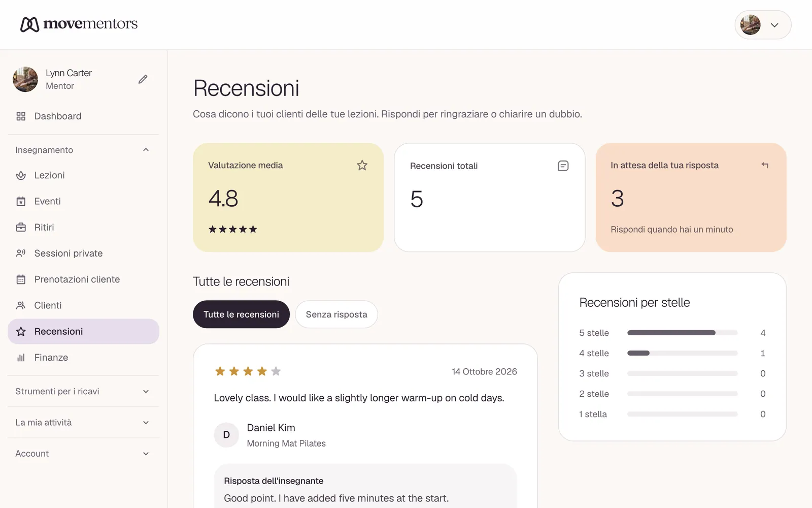Click the Dashboard grid icon
This screenshot has height=508, width=812.
click(x=21, y=116)
